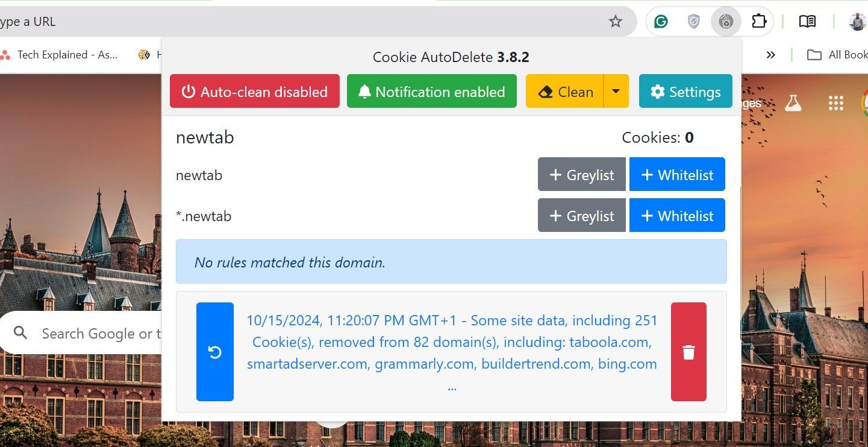The width and height of the screenshot is (868, 447).
Task: Add newtab to the Whitelist
Action: (677, 175)
